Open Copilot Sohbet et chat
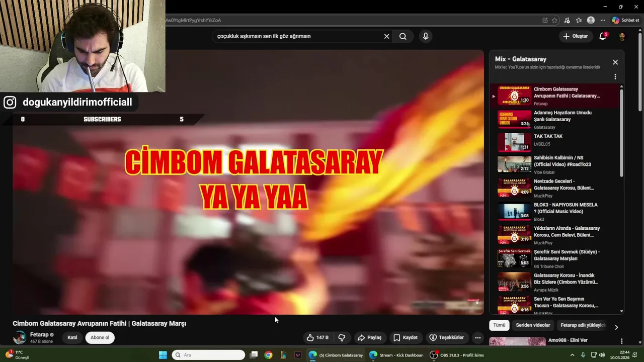 coord(625,20)
